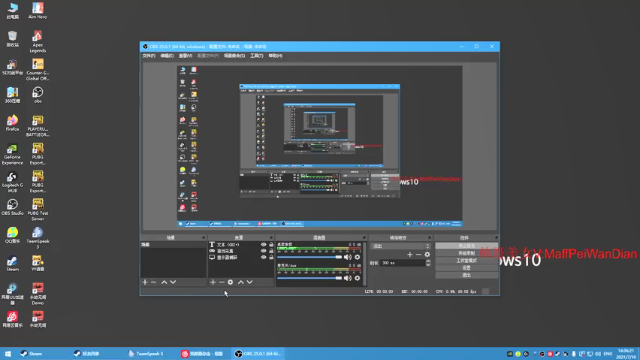Move the scene up with the up arrow

[x=164, y=282]
